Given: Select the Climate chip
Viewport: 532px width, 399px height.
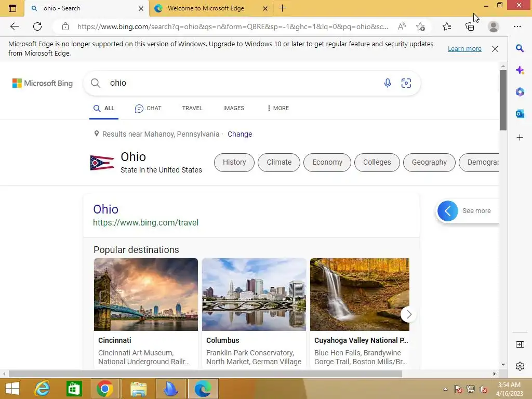Looking at the screenshot, I should pyautogui.click(x=279, y=162).
